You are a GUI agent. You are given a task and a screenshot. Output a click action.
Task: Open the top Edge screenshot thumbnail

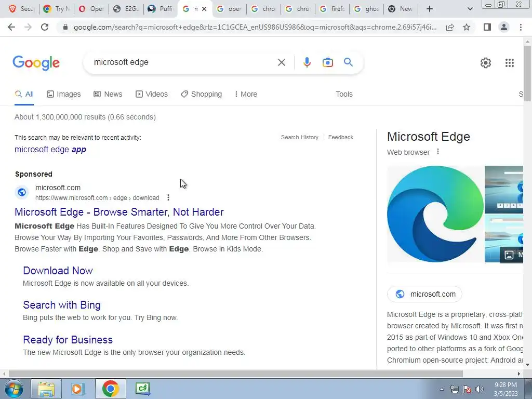point(504,189)
